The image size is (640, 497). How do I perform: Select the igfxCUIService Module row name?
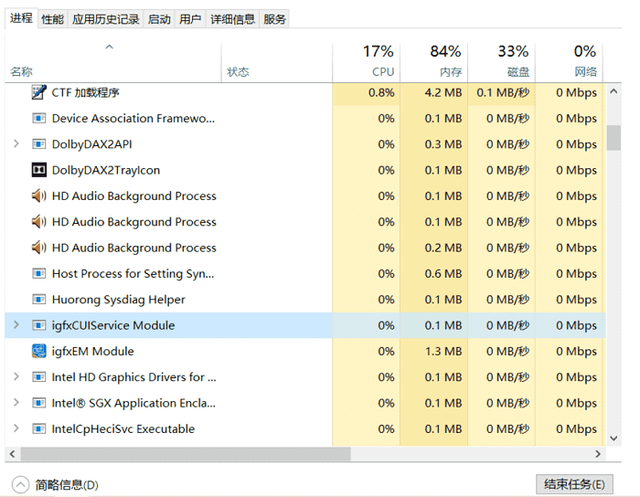tap(113, 325)
